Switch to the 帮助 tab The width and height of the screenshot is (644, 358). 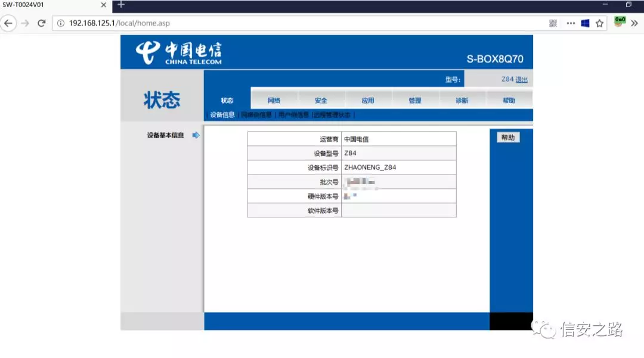[x=509, y=100]
